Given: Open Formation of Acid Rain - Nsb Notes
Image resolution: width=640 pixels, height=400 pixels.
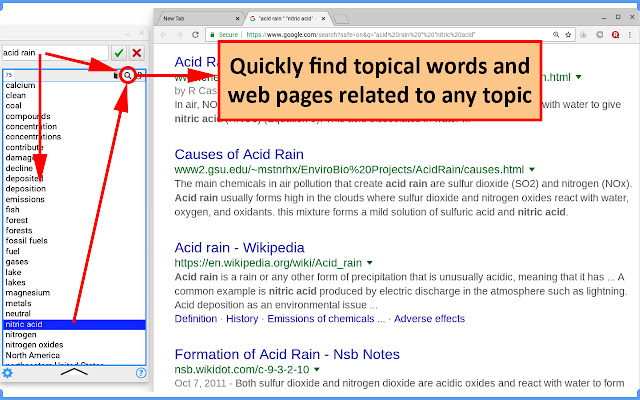Looking at the screenshot, I should [287, 354].
